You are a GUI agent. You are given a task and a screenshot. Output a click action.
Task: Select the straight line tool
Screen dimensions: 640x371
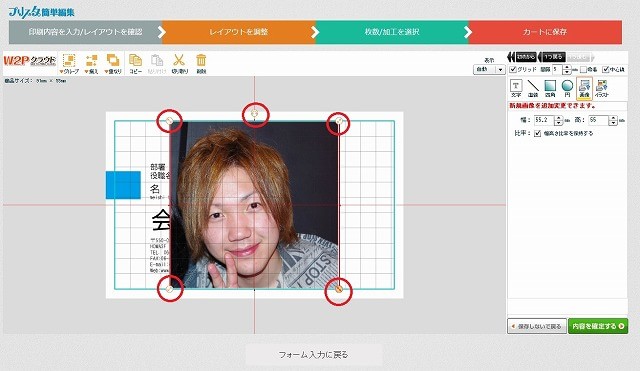[x=533, y=89]
